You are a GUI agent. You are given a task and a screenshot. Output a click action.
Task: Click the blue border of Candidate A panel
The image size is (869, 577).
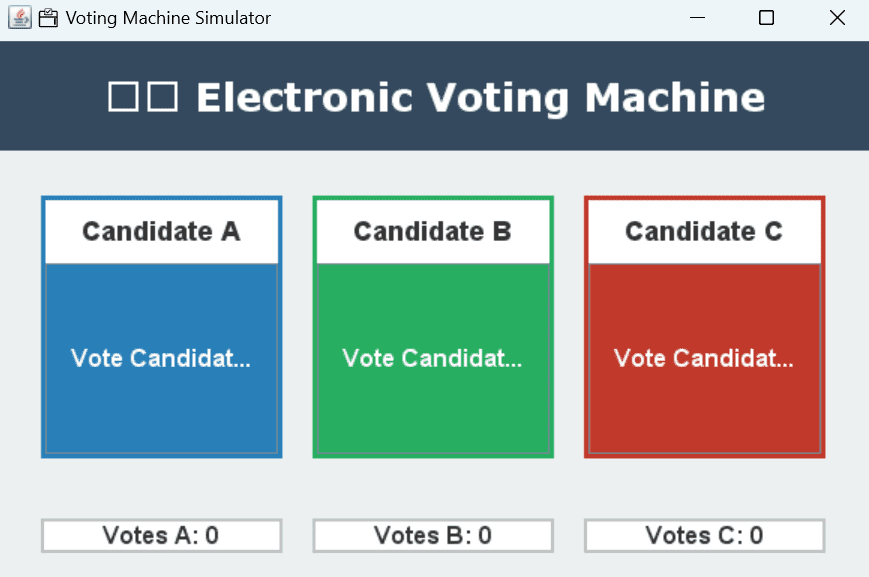tap(43, 327)
